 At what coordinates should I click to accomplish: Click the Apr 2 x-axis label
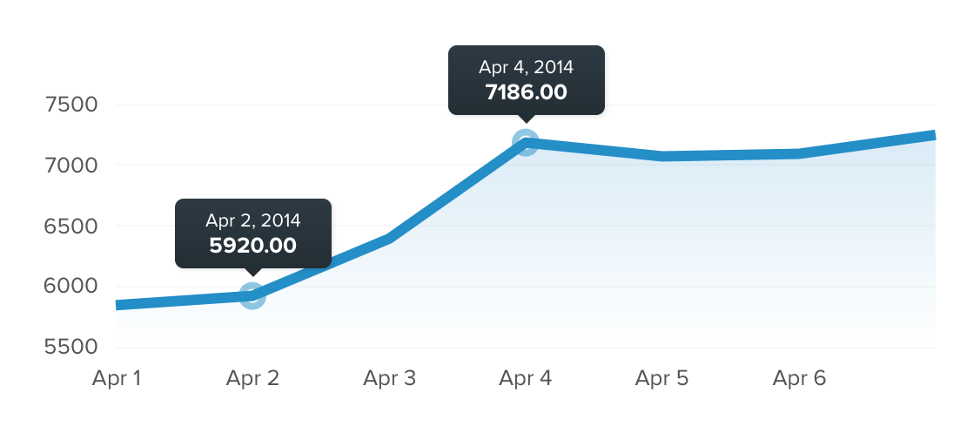(252, 378)
